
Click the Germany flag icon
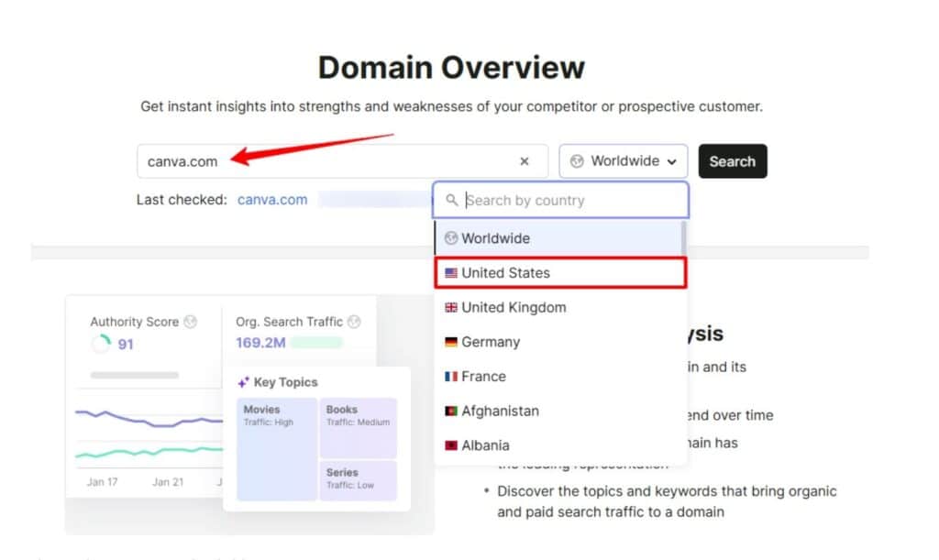(451, 342)
